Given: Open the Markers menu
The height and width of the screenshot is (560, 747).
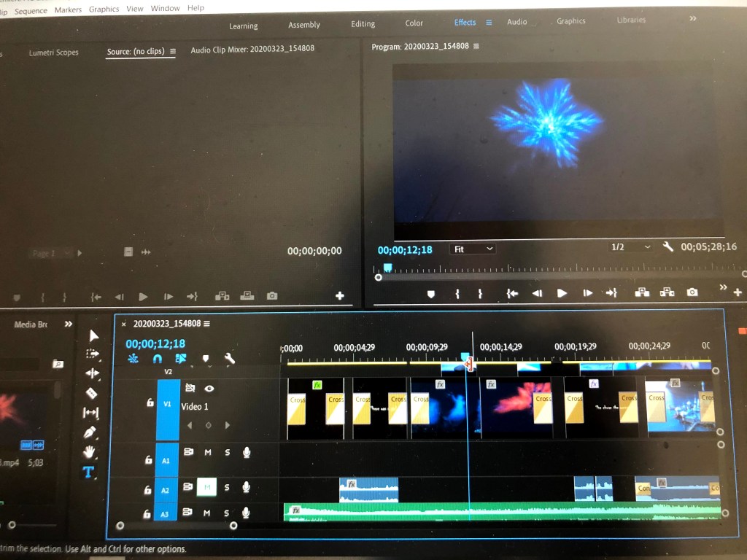Looking at the screenshot, I should click(x=68, y=9).
